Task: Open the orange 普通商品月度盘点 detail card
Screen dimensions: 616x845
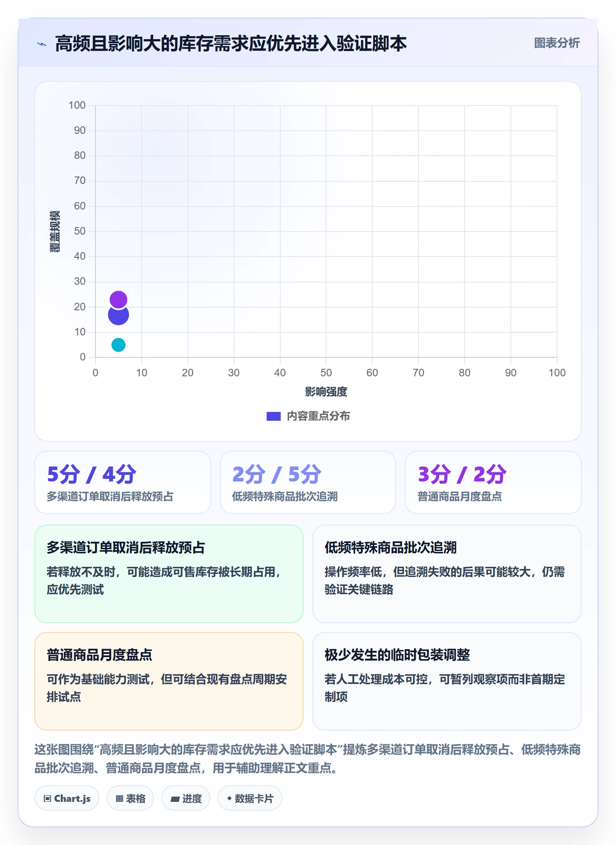Action: pyautogui.click(x=169, y=681)
